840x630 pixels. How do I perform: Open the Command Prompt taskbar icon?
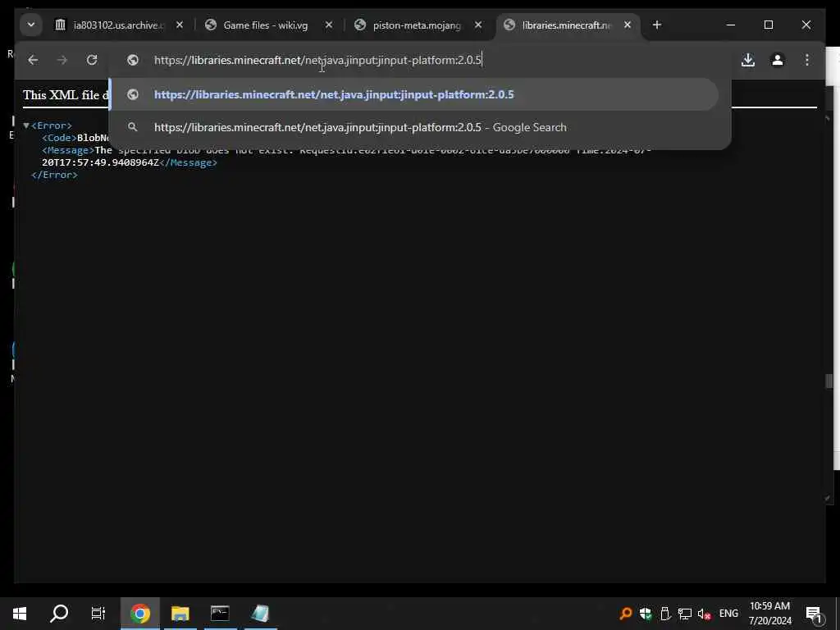(220, 614)
